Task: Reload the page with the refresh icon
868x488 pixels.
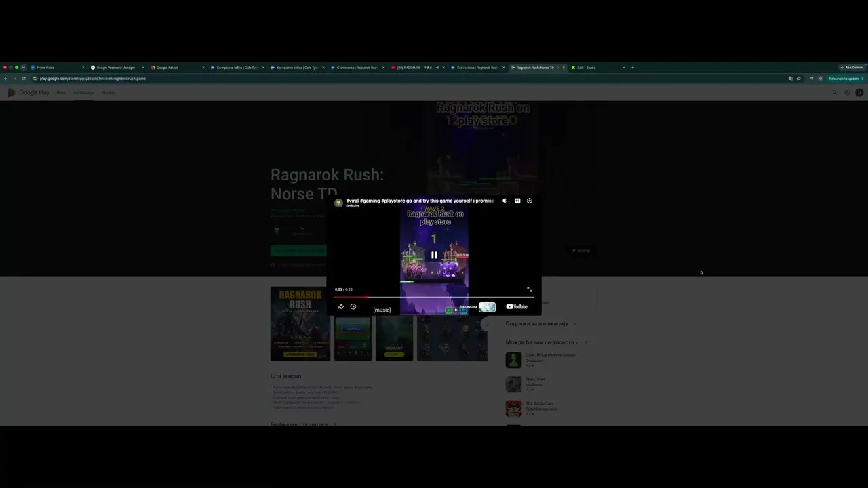Action: tap(24, 79)
